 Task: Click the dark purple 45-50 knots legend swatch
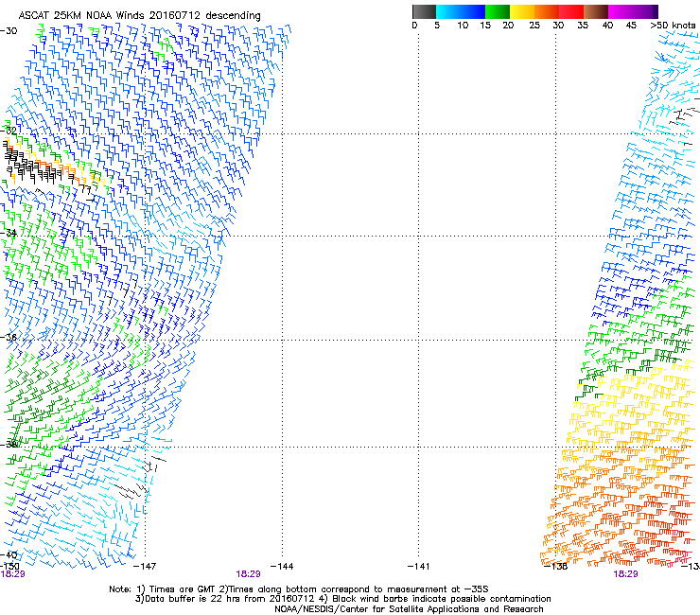click(645, 11)
